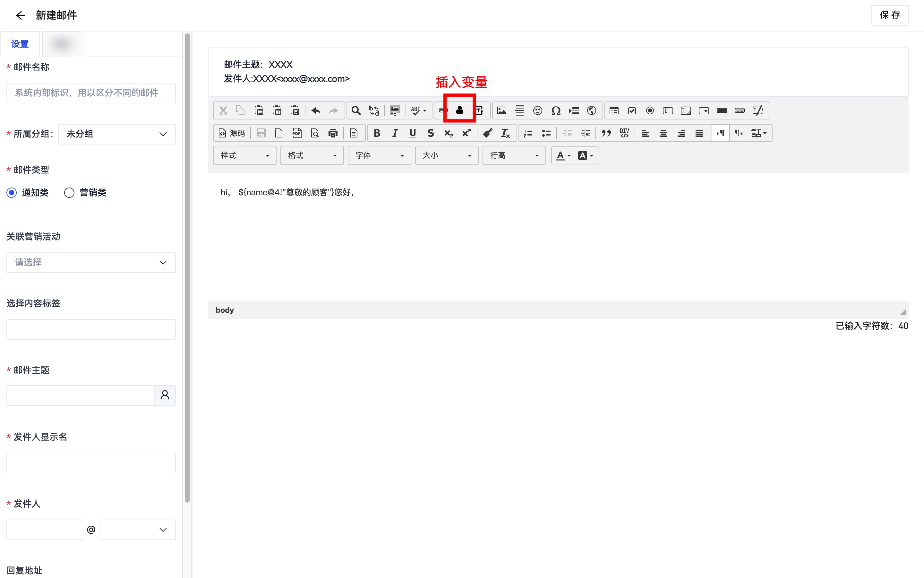Insert a horizontal line

pyautogui.click(x=520, y=111)
